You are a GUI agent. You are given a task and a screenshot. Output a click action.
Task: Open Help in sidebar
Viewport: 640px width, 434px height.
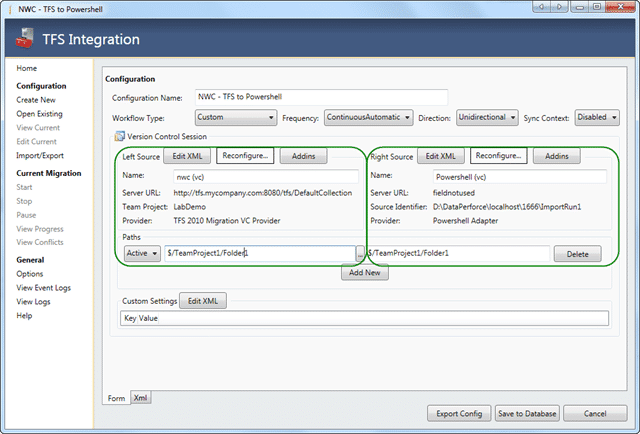[24, 316]
